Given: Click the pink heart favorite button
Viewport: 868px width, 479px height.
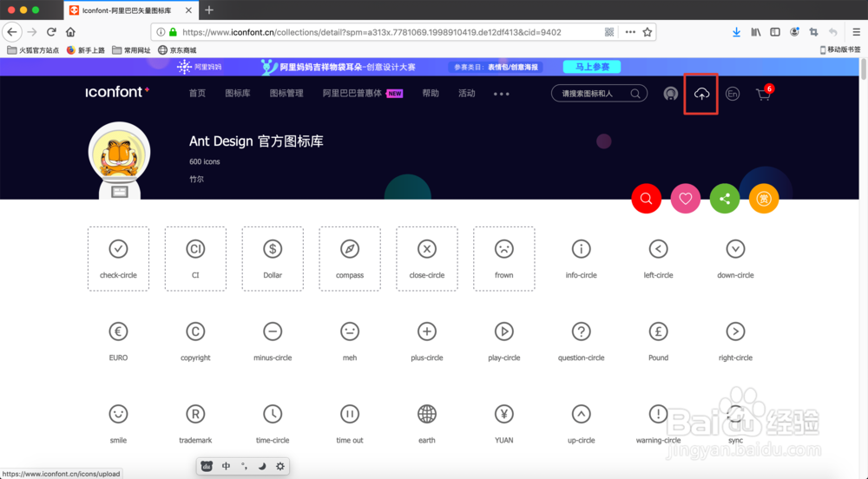Looking at the screenshot, I should (686, 199).
